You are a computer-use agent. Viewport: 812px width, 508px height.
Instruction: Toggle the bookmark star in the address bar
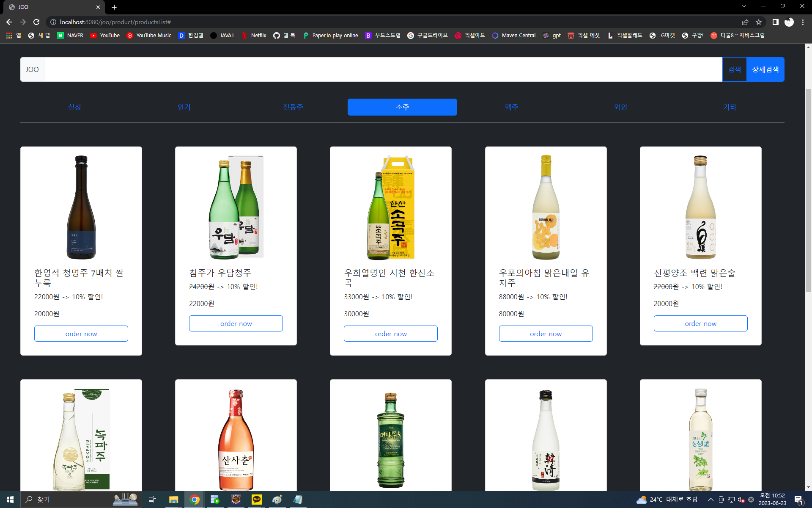click(x=758, y=22)
